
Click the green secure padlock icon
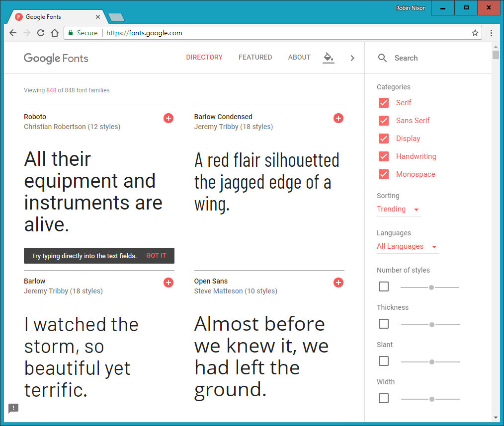coord(71,32)
